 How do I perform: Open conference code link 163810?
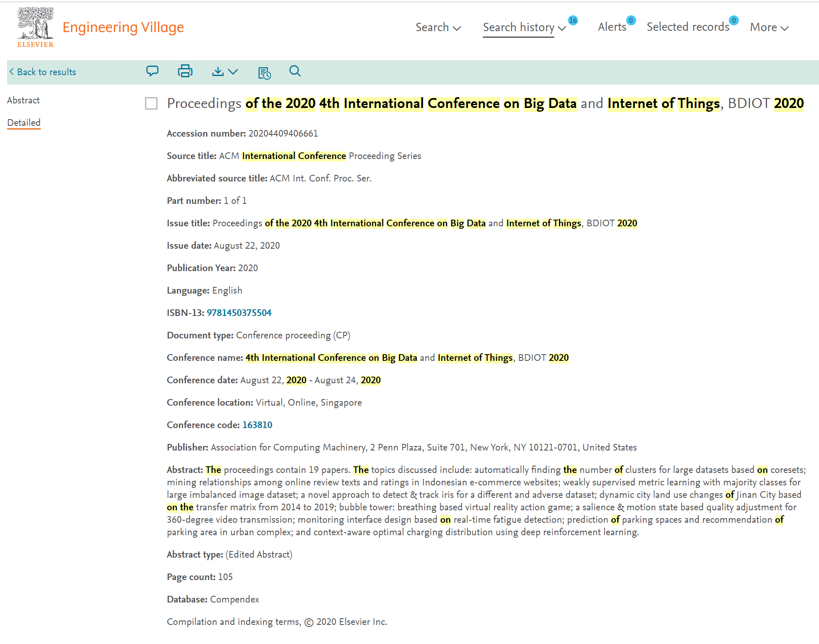(257, 425)
